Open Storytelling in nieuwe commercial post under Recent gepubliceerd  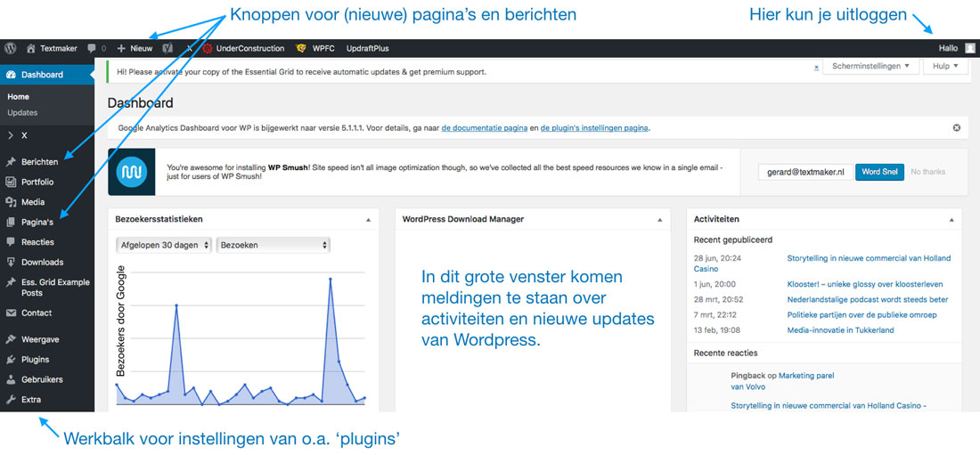[869, 258]
